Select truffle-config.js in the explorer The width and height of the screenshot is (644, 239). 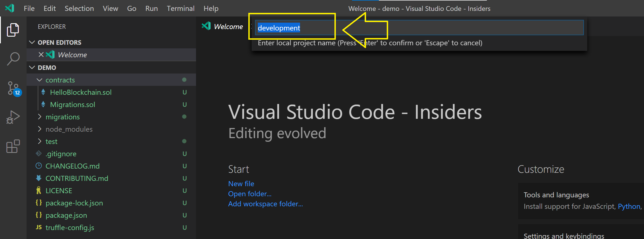[70, 228]
